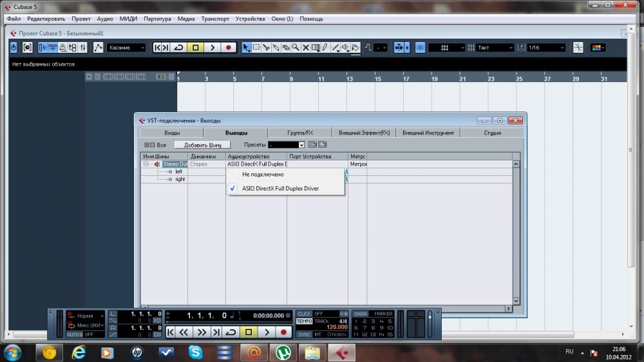Screen dimensions: 644x362
Task: Choose Не подключено in device popup
Action: [x=285, y=175]
